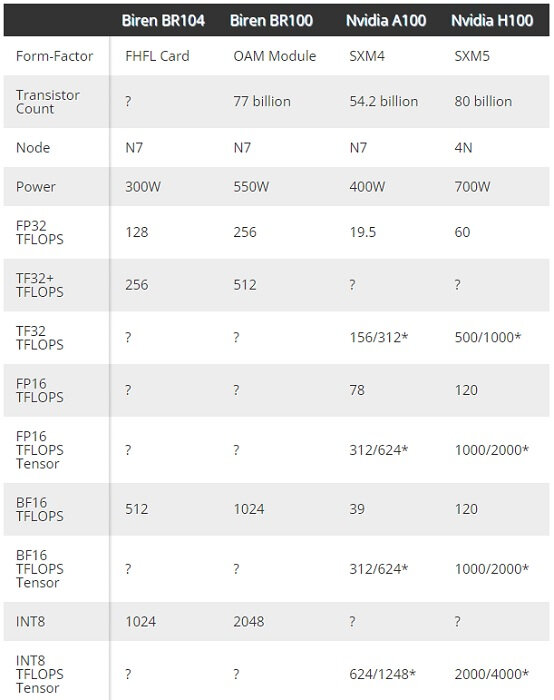Click the TF32+ TFLOPS row label
554x700 pixels.
pyautogui.click(x=40, y=285)
